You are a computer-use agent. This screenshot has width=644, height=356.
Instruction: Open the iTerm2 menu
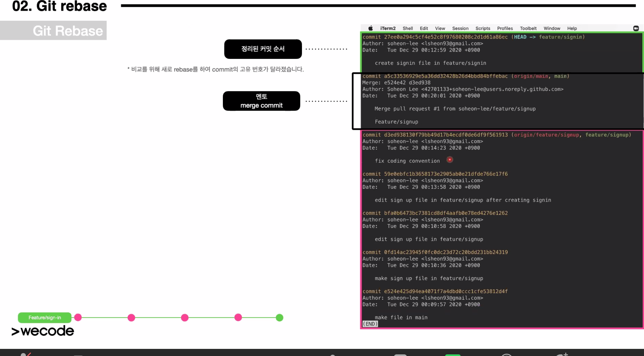pyautogui.click(x=388, y=28)
